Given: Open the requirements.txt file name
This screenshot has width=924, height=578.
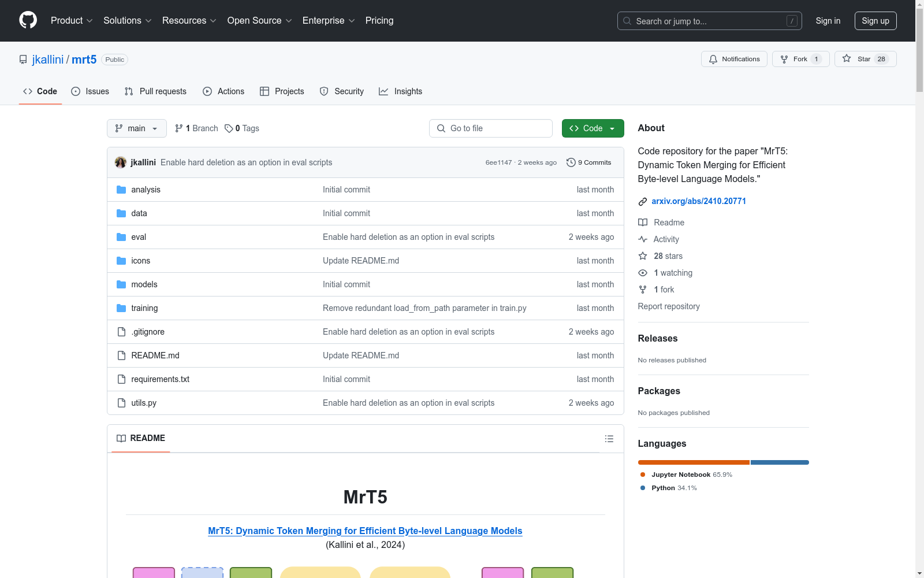Looking at the screenshot, I should (160, 379).
